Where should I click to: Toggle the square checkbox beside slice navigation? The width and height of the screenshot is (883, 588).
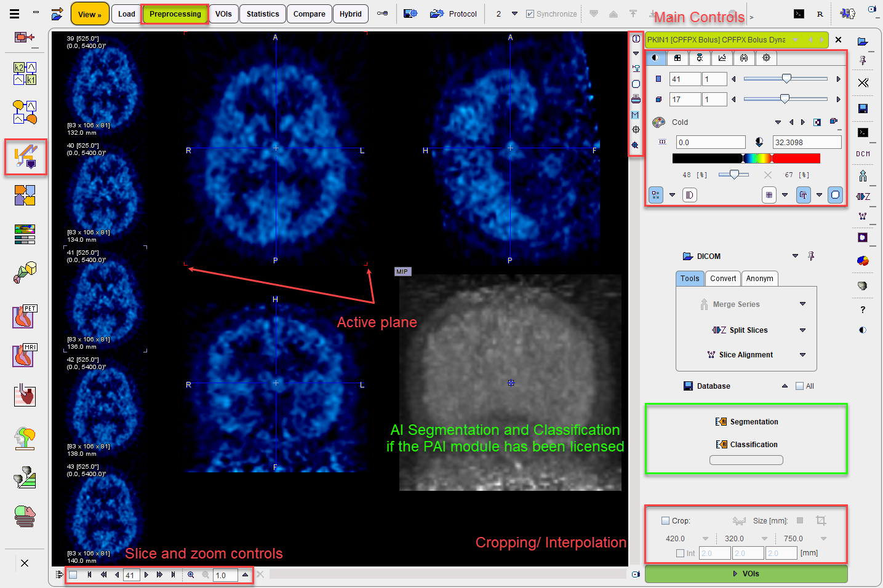[73, 574]
